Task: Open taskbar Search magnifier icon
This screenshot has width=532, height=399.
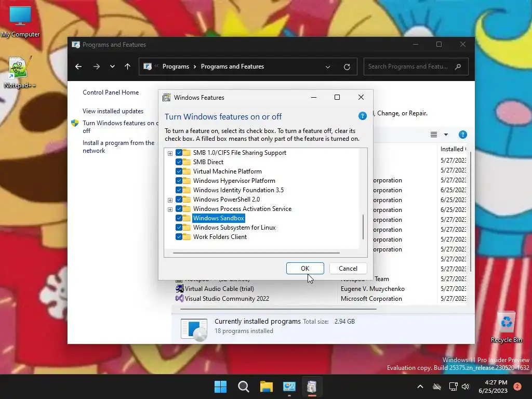Action: click(243, 387)
